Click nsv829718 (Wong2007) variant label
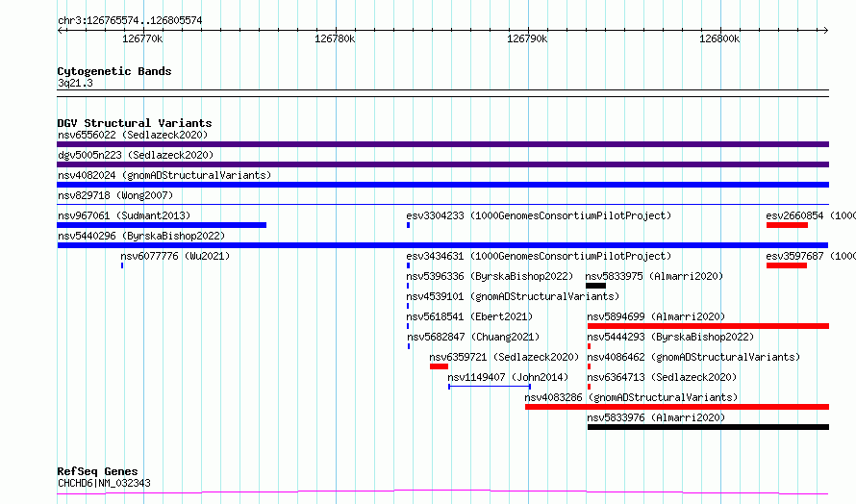The width and height of the screenshot is (856, 504). (x=115, y=195)
